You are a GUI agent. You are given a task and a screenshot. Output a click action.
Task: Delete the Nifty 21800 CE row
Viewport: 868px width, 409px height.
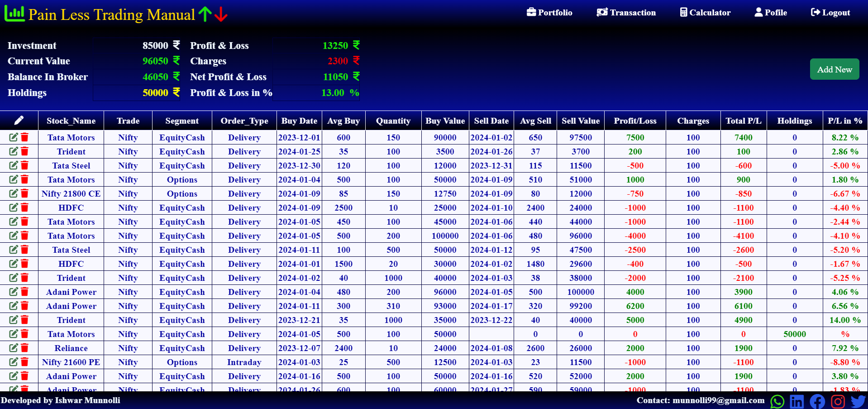point(24,193)
